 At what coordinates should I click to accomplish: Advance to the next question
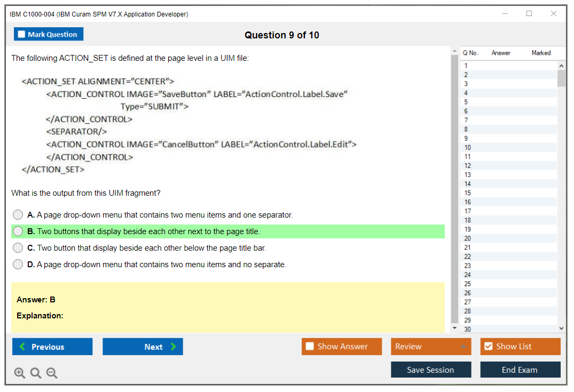[x=143, y=347]
